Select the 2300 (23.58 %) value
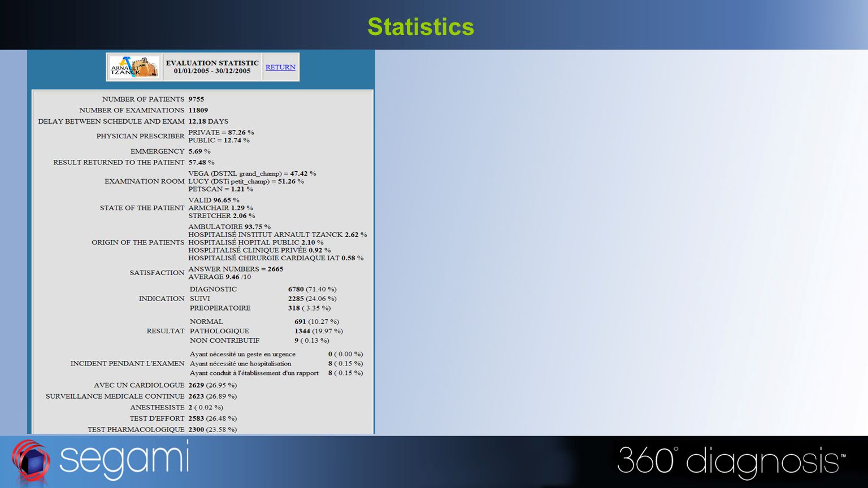 tap(212, 430)
